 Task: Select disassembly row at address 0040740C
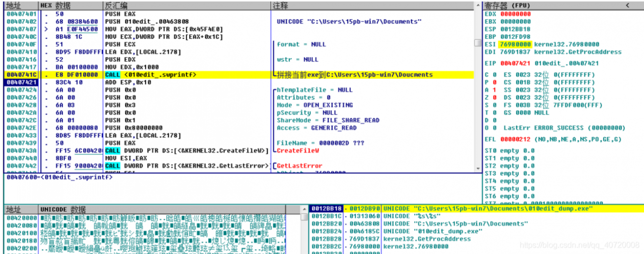239,37
